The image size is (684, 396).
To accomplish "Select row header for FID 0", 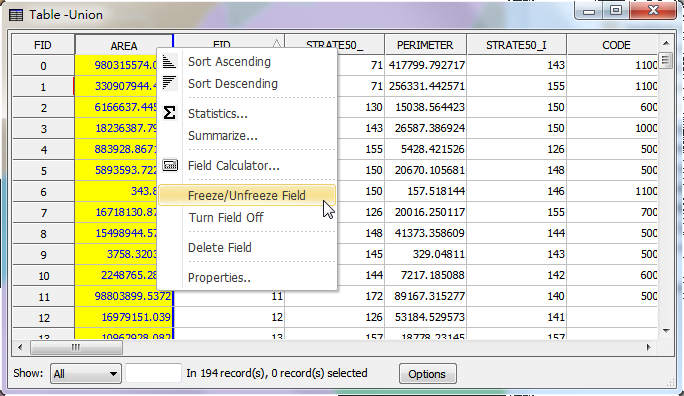I will click(43, 66).
